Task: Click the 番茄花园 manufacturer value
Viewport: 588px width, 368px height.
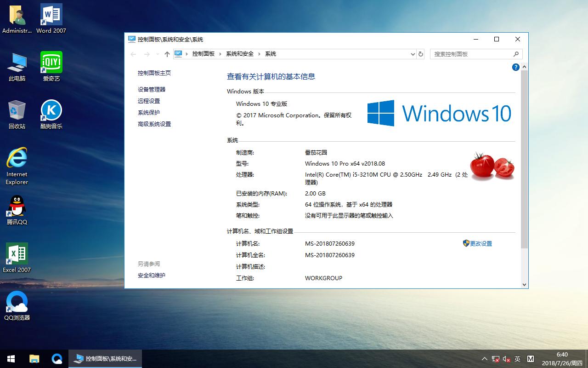Action: (316, 152)
